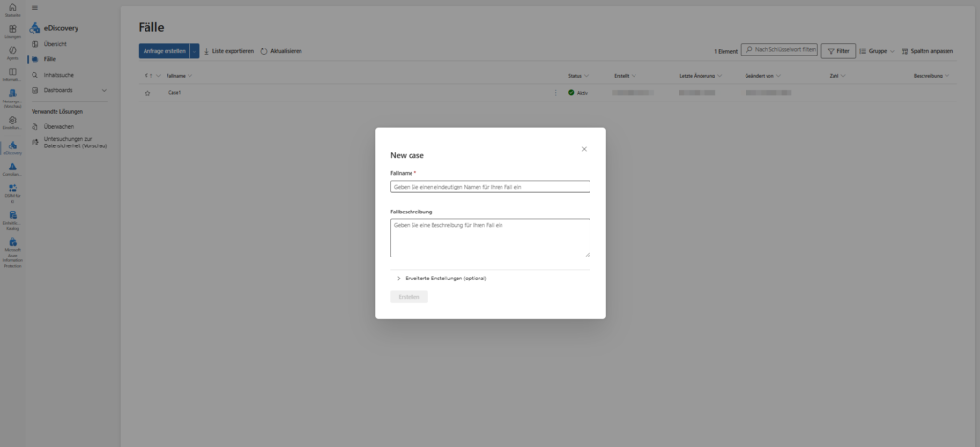Open the Gruppe dropdown

click(x=878, y=51)
